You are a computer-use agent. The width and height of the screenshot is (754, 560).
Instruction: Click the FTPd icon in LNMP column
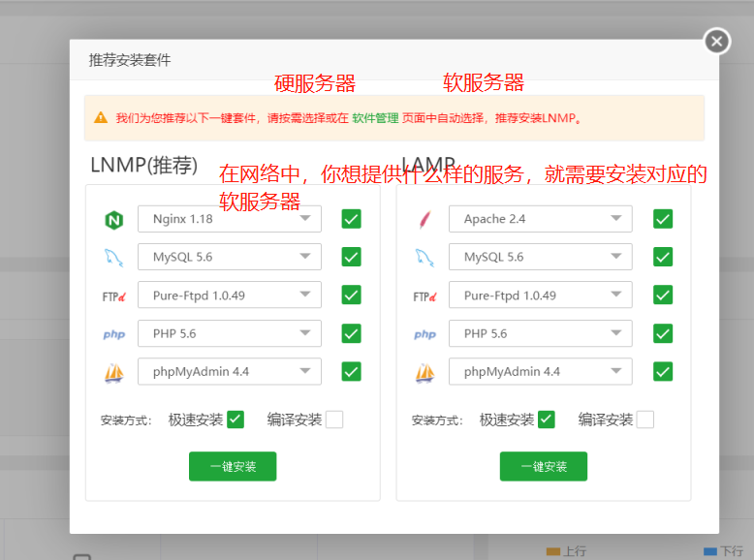[114, 296]
